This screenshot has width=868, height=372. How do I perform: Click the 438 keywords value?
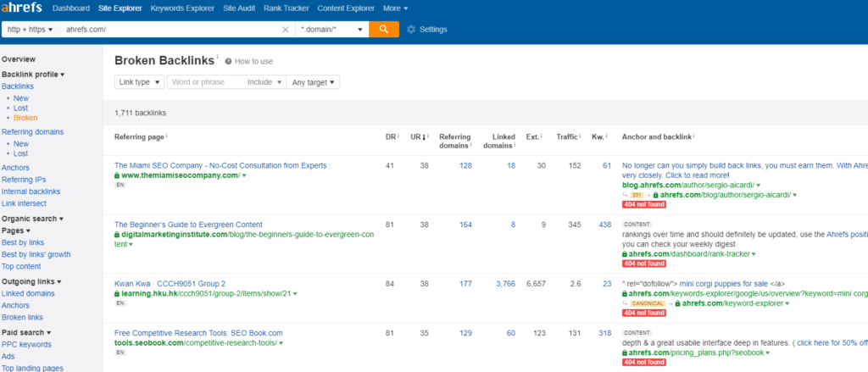[x=604, y=225]
